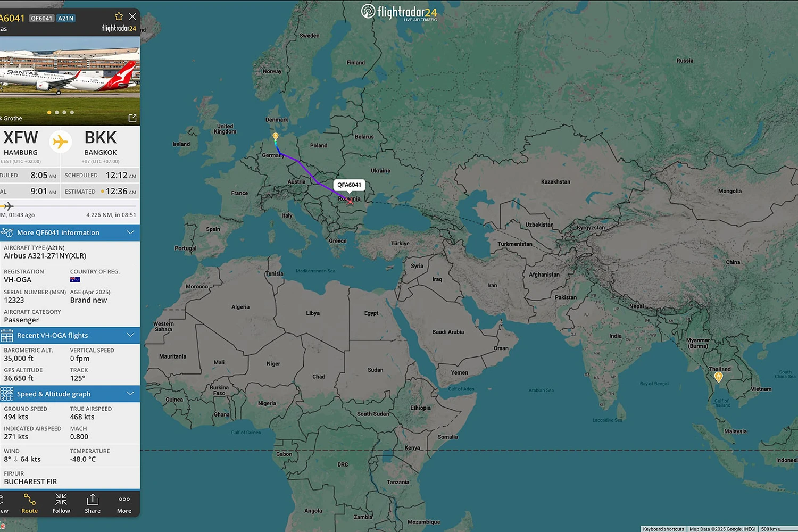Select the second photo carousel dot

click(x=57, y=112)
